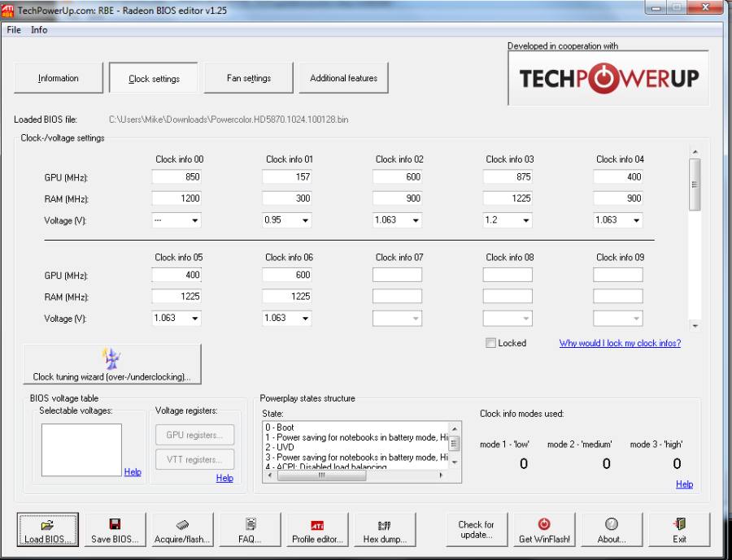
Task: Toggle the Locked checkbox
Action: [490, 343]
